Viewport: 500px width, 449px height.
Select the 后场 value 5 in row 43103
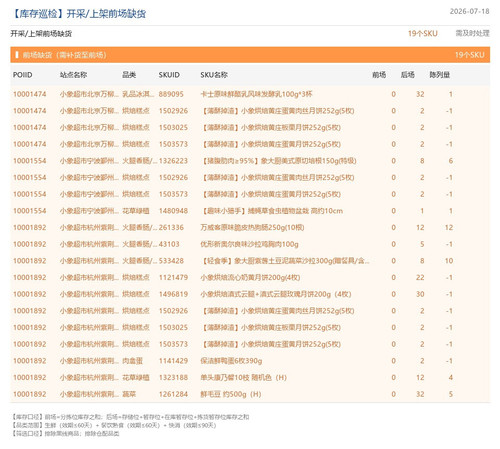[422, 244]
